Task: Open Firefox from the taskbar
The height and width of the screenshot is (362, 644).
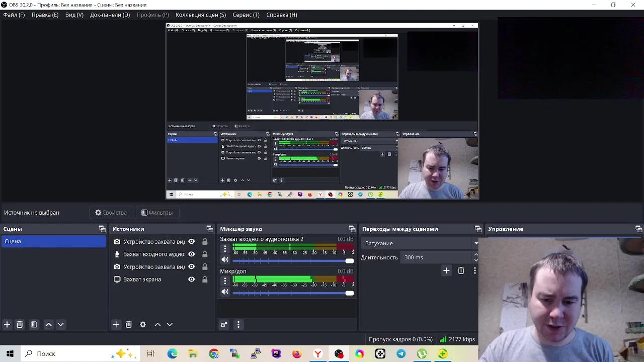Action: click(x=297, y=353)
